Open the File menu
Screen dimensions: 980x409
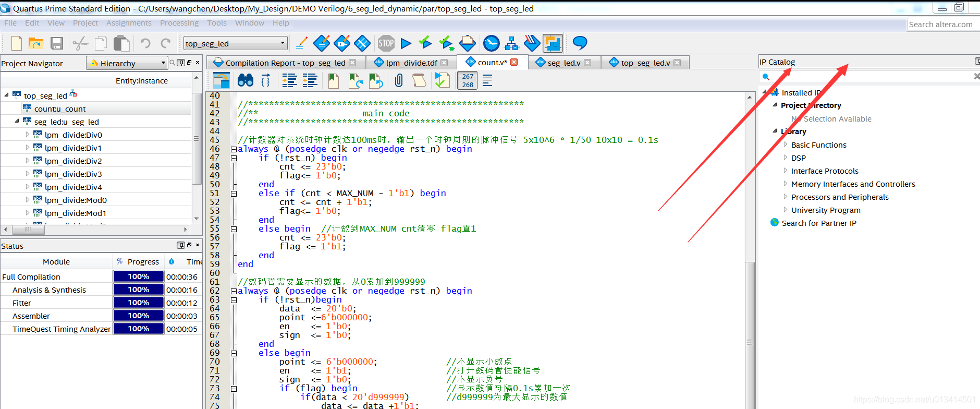coord(10,23)
